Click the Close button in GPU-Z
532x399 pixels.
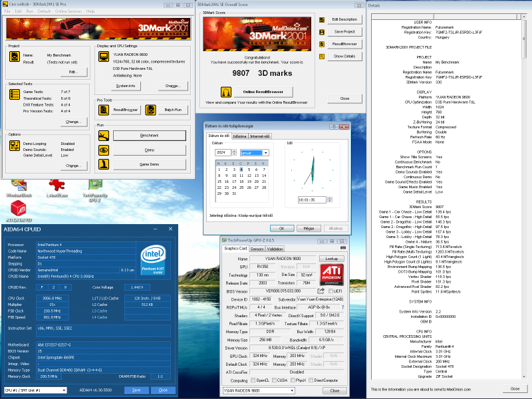[334, 391]
